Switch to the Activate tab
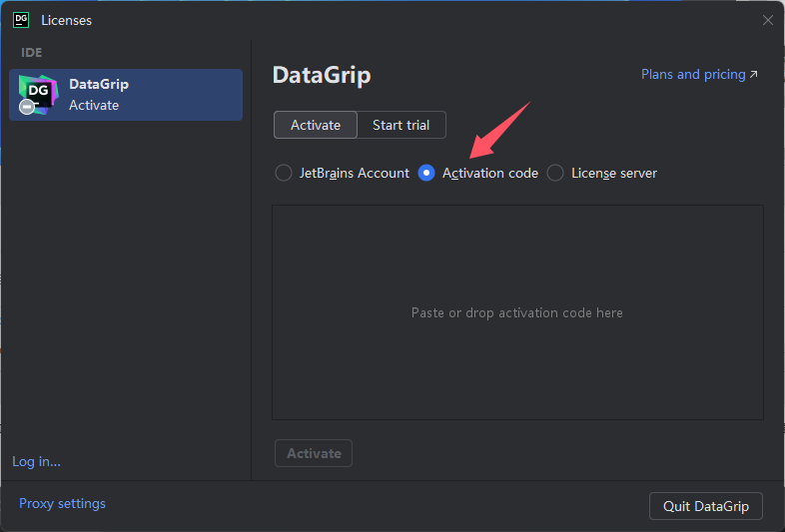 coord(316,125)
